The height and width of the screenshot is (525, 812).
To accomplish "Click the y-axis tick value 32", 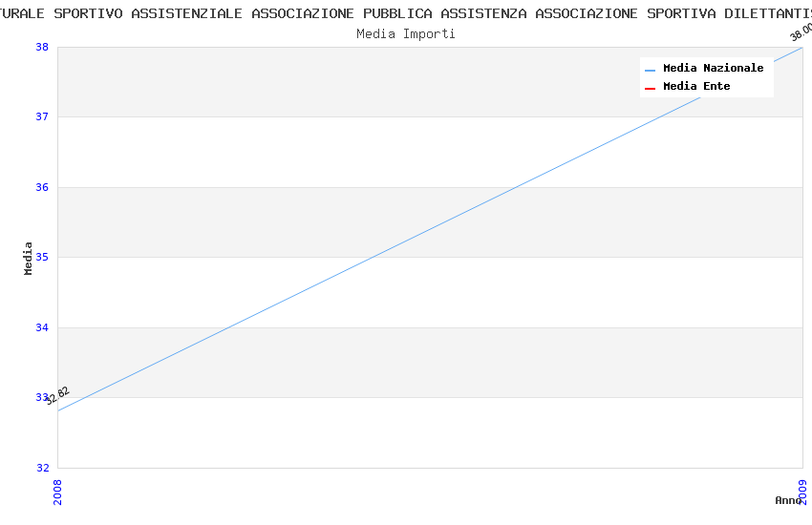I will tap(42, 468).
